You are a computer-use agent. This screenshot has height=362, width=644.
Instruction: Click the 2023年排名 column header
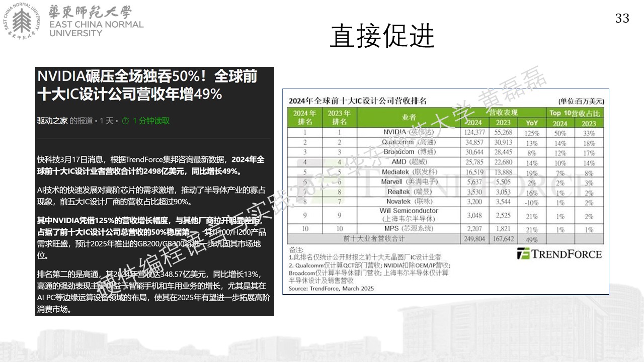[x=339, y=117]
